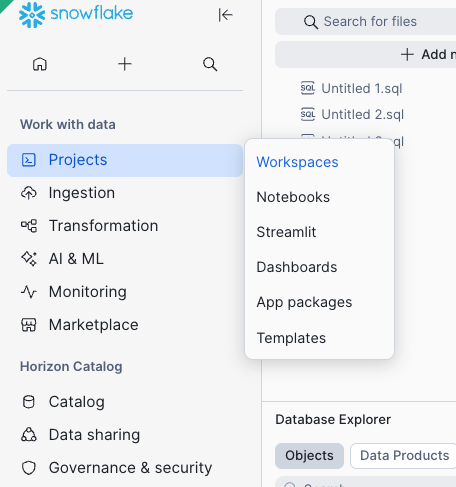The width and height of the screenshot is (456, 487).
Task: Click the Monitoring pulse icon
Action: 29,292
